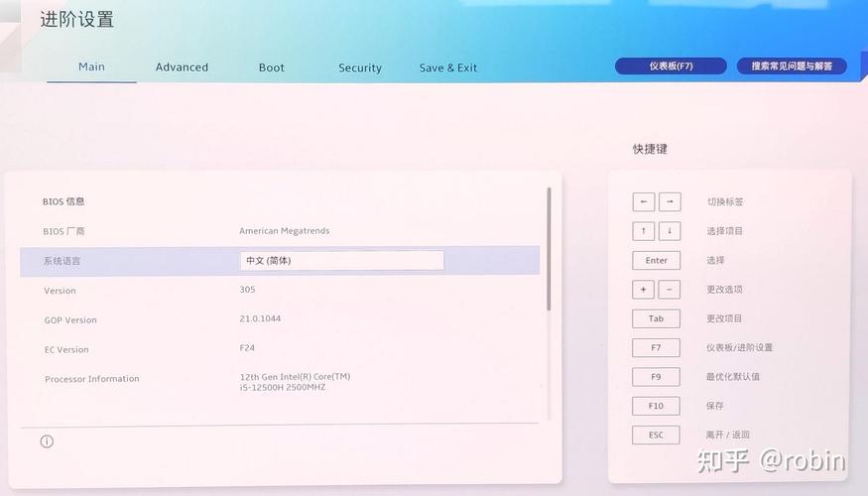Click the 12th Gen Intel Core processor value
Viewport: 868px width, 496px height.
pyautogui.click(x=295, y=382)
